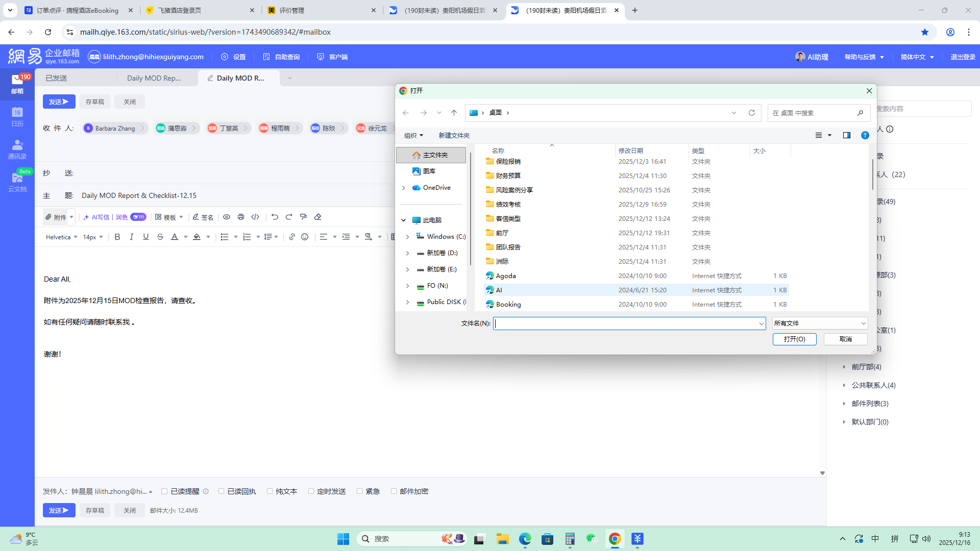
Task: Switch to the 已发送 mail tab
Action: pyautogui.click(x=56, y=78)
